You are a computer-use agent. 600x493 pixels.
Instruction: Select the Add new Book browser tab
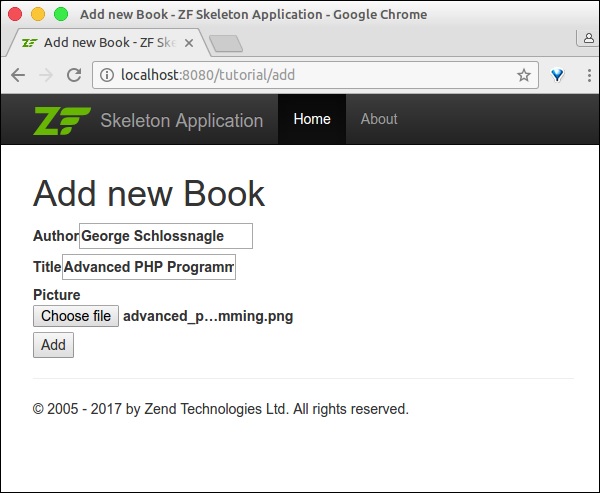[x=107, y=42]
